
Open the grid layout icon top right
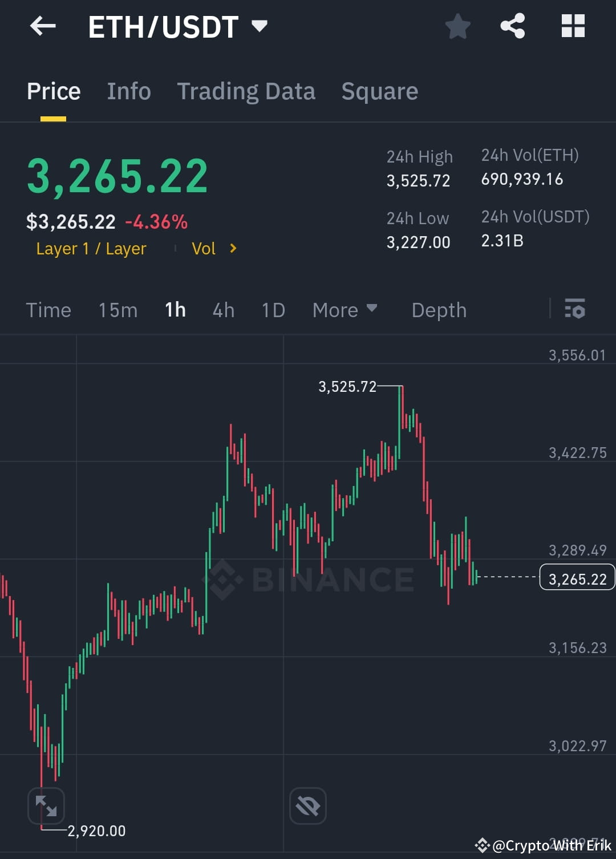(572, 26)
